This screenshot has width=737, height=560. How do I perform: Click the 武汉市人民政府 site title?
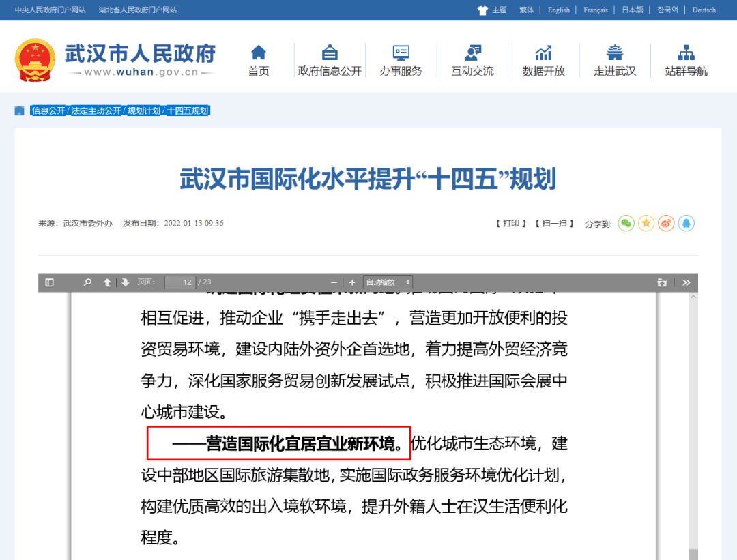point(140,53)
